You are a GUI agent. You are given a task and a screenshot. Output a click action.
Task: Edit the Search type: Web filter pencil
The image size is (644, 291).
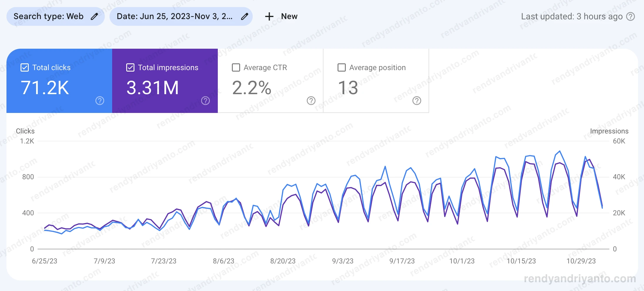tap(94, 16)
